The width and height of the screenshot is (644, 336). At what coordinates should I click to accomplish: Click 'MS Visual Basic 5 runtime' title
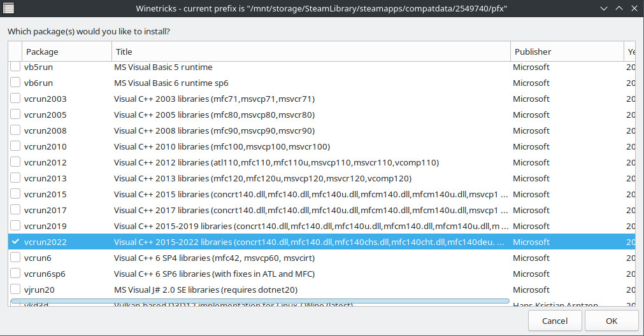point(163,67)
